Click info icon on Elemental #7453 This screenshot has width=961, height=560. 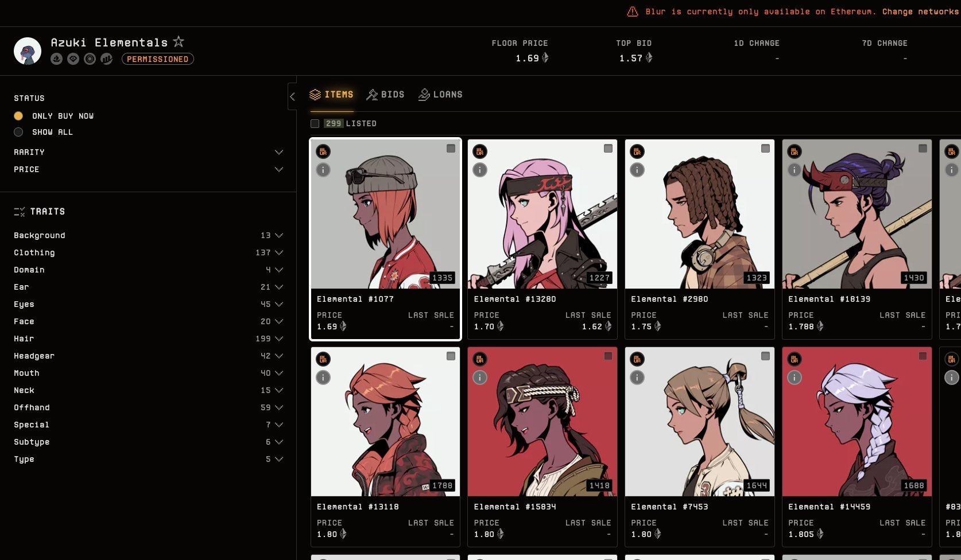click(637, 378)
